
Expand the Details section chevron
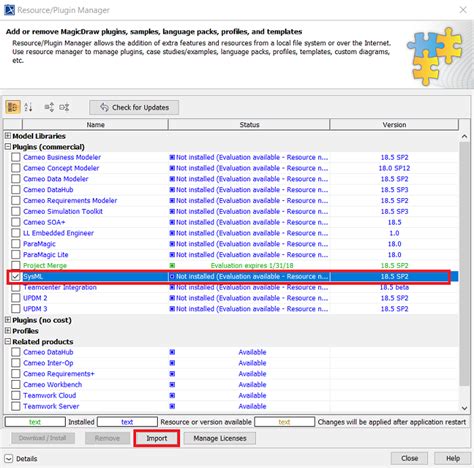(9, 459)
